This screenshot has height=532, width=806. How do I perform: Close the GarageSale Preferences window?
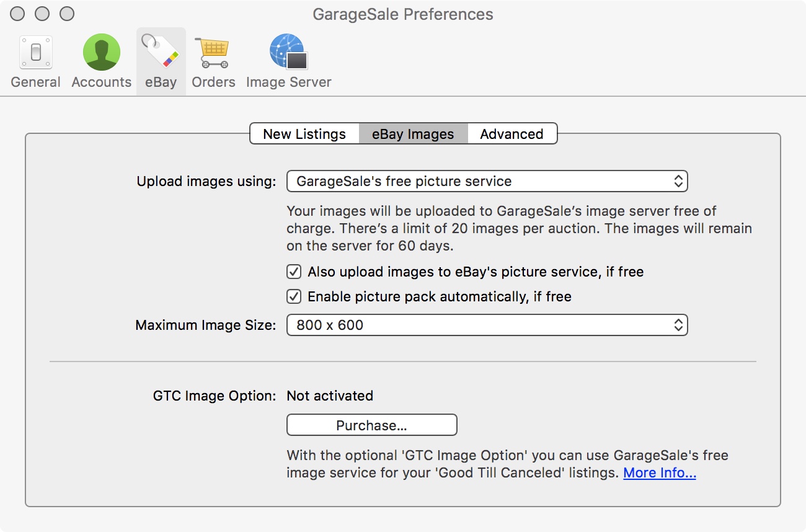[19, 14]
